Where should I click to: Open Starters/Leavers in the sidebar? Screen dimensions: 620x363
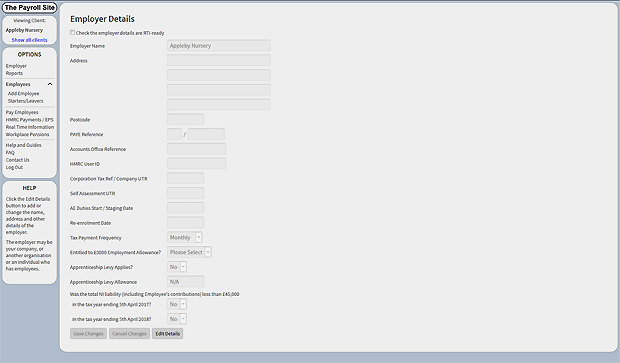[x=25, y=101]
